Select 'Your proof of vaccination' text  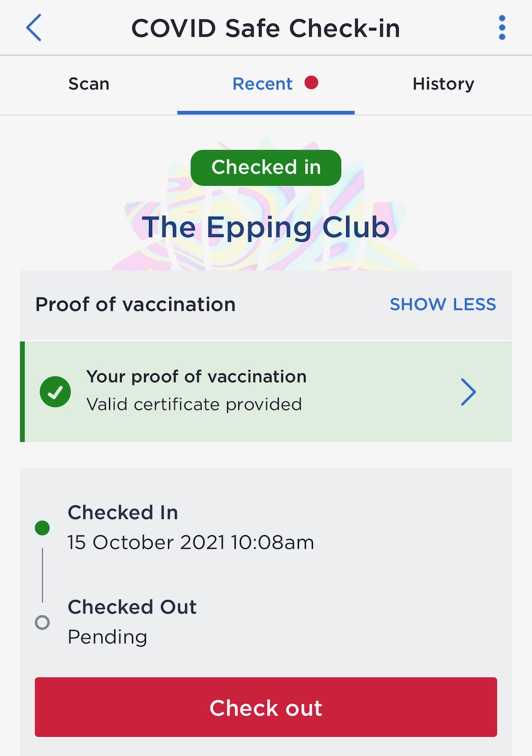[x=196, y=376]
